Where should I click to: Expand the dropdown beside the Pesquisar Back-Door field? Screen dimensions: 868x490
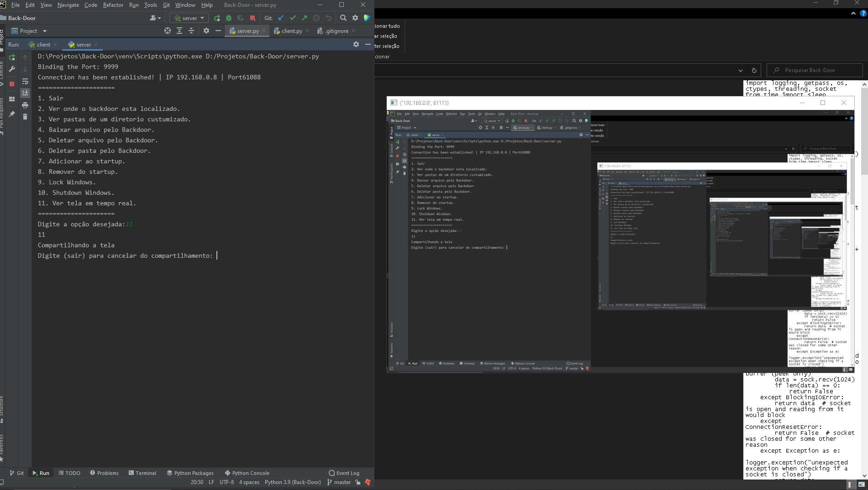(x=741, y=70)
